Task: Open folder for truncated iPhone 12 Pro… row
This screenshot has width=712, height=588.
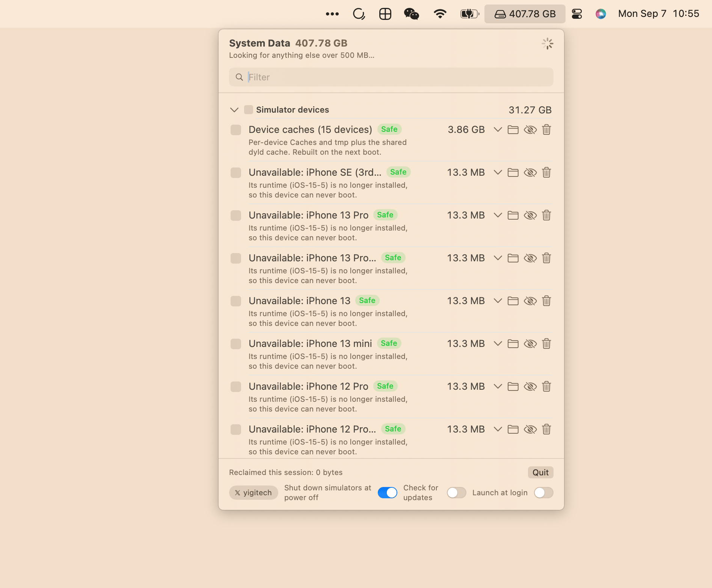Action: pyautogui.click(x=513, y=430)
